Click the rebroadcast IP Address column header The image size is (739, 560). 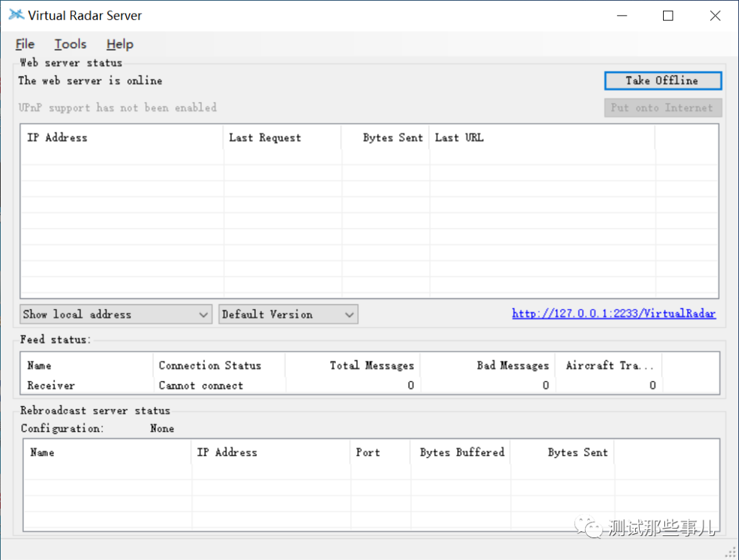pos(271,453)
